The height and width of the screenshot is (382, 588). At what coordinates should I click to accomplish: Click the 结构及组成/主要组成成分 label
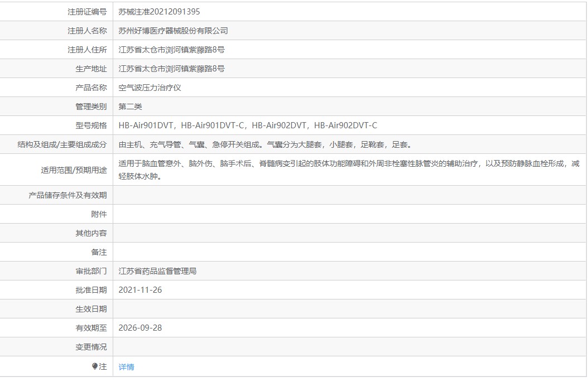[62, 144]
